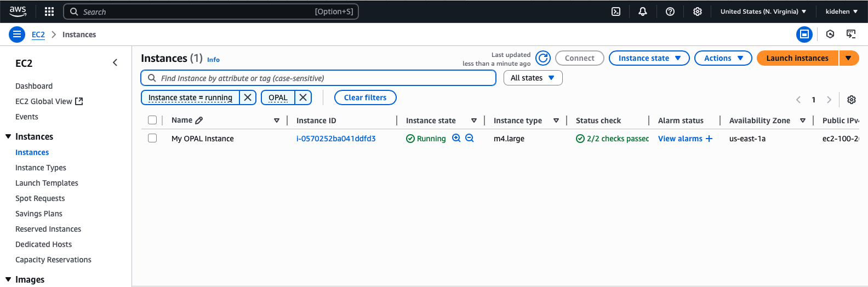Viewport: 868px width, 287px height.
Task: Go to next page of instances
Action: pyautogui.click(x=829, y=100)
